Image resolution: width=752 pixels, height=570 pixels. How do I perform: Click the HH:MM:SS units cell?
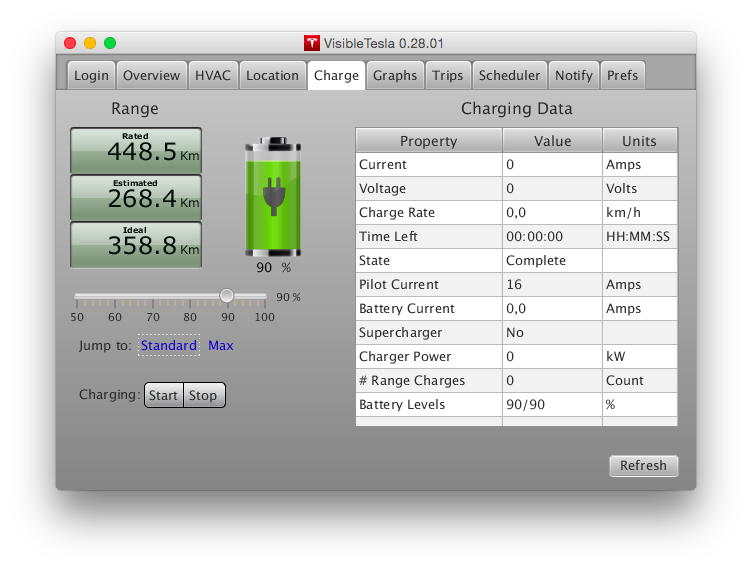[x=638, y=236]
